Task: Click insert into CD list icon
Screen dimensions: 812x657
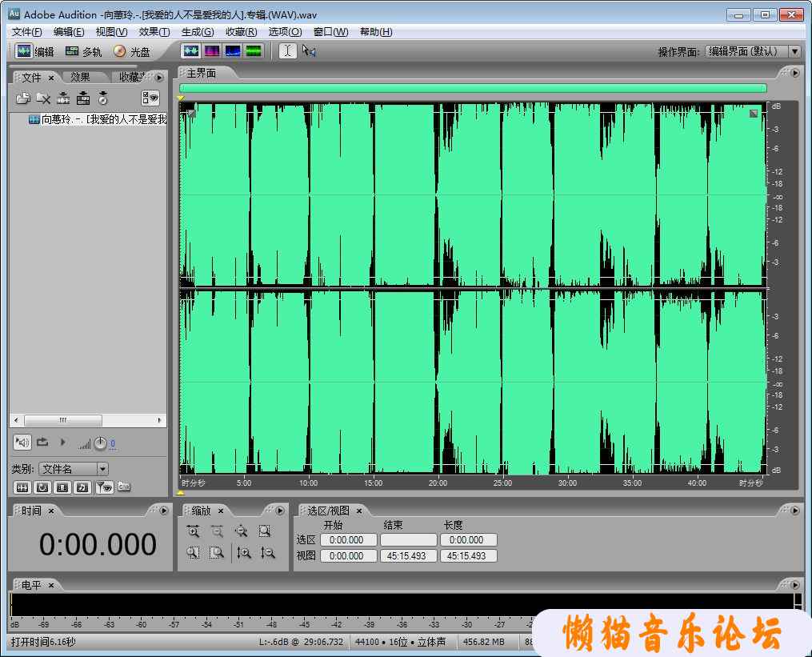Action: point(103,98)
